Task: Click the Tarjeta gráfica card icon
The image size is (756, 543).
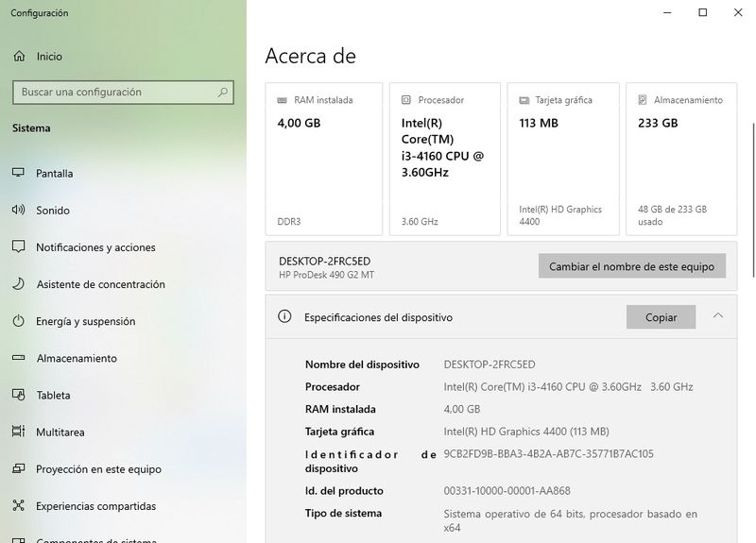Action: coord(524,100)
